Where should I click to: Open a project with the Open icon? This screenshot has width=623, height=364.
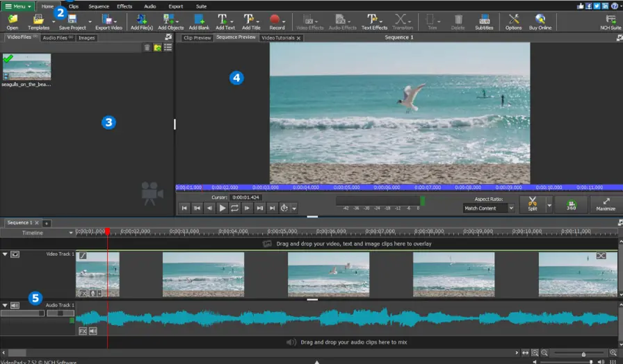pyautogui.click(x=13, y=22)
